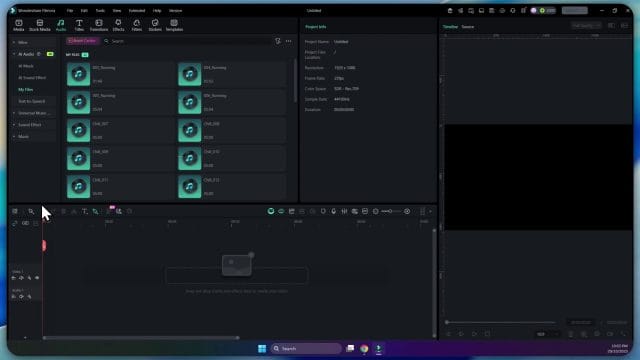Expand the Music section
Viewport: 640px width, 360px height.
(x=14, y=137)
